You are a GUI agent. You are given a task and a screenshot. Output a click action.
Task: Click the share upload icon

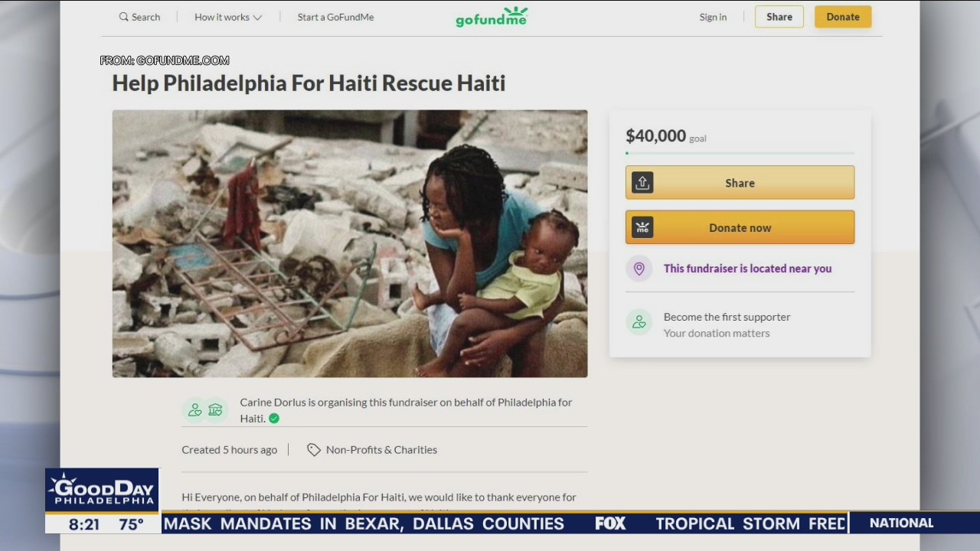(642, 183)
